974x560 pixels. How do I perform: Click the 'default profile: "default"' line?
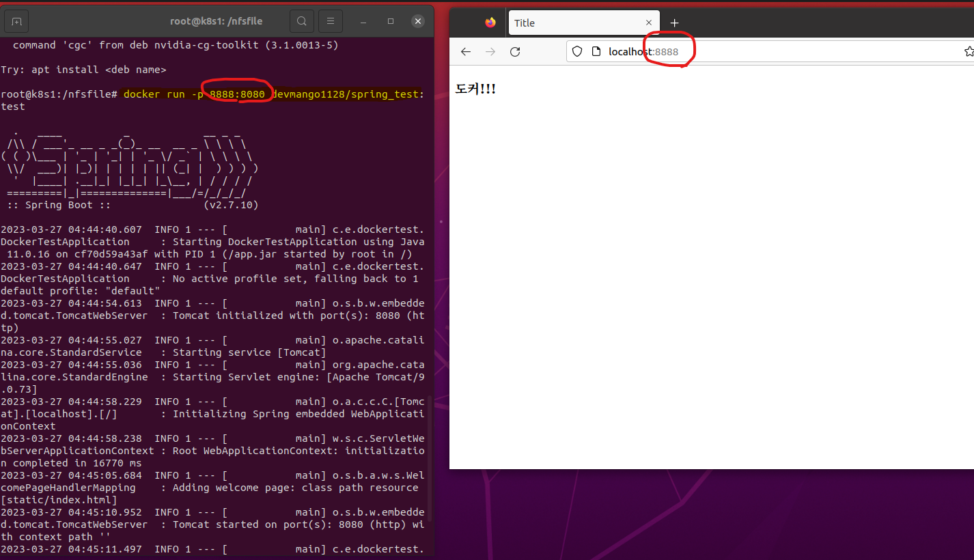coord(81,291)
